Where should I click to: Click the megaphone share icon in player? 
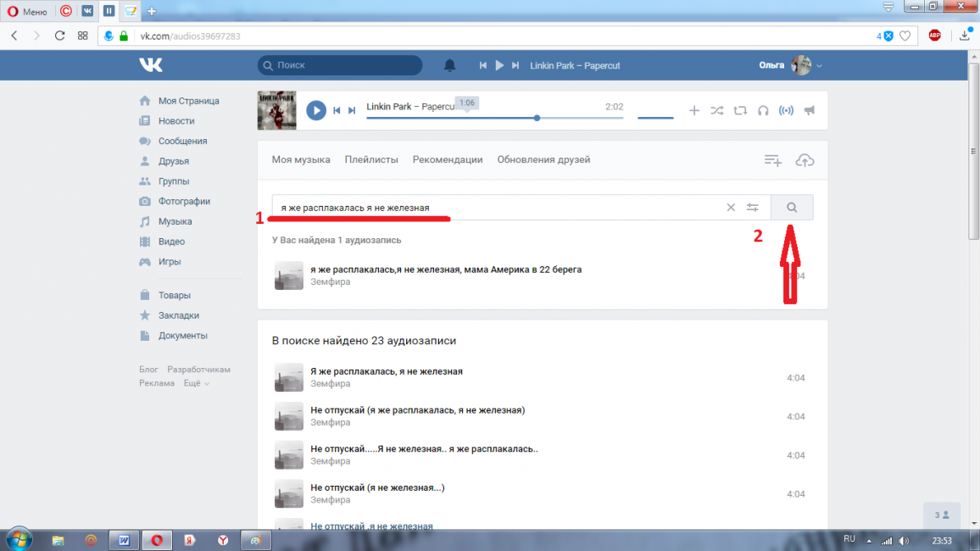coord(810,110)
